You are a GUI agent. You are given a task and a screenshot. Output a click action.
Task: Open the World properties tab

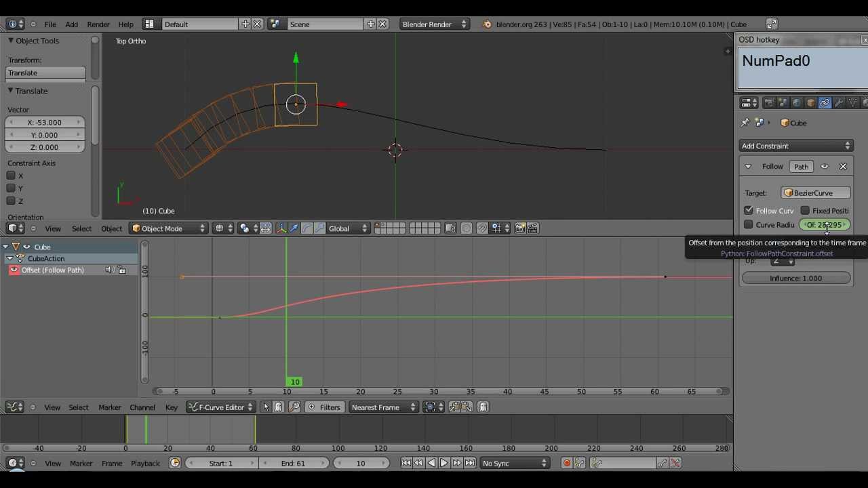(797, 103)
